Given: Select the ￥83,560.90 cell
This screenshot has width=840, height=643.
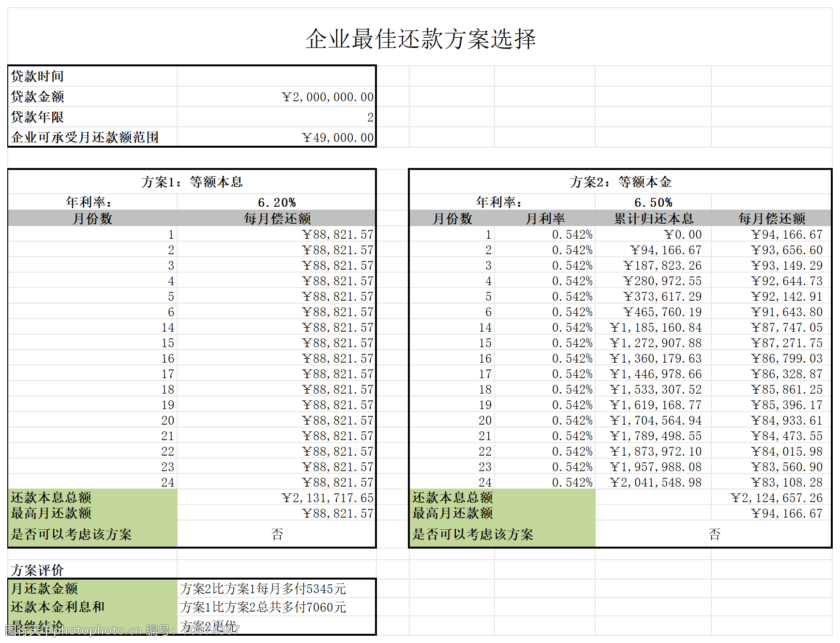Looking at the screenshot, I should pyautogui.click(x=771, y=467).
